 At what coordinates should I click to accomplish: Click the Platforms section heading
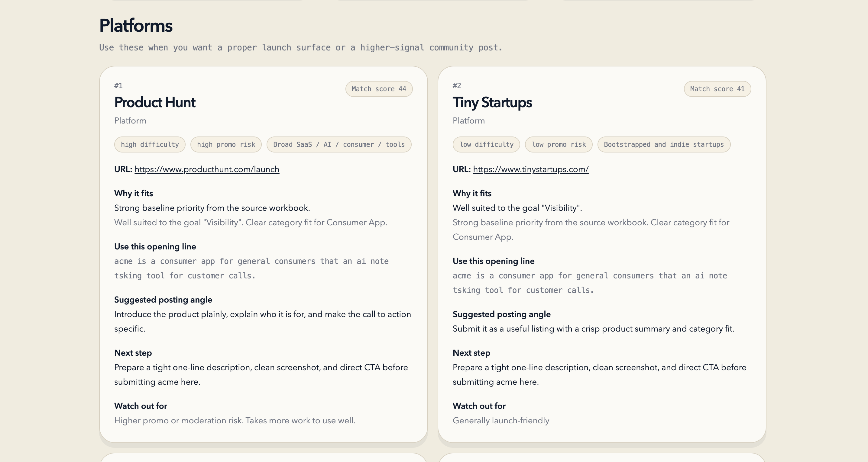tap(135, 25)
